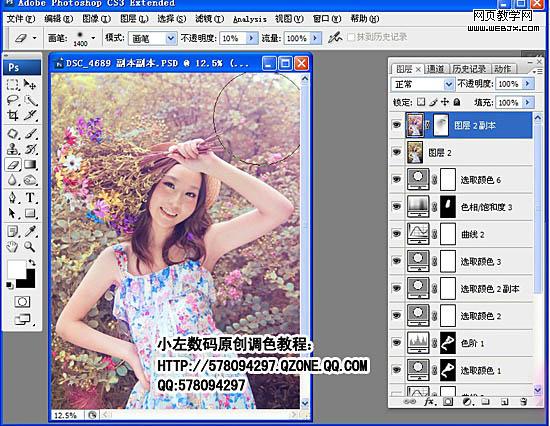
Task: Select the Magic Wand tool
Action: [x=30, y=100]
